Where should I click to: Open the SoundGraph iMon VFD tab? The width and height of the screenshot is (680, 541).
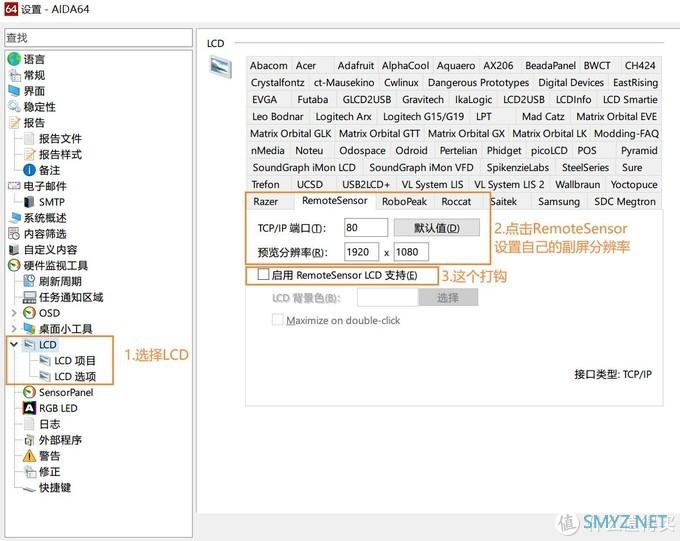pyautogui.click(x=421, y=167)
